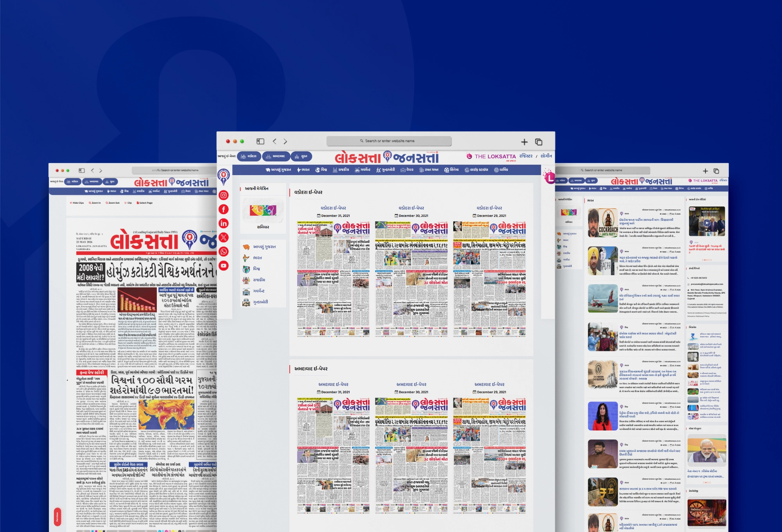
Task: Select the Clip tool in the left window
Action: tap(128, 203)
